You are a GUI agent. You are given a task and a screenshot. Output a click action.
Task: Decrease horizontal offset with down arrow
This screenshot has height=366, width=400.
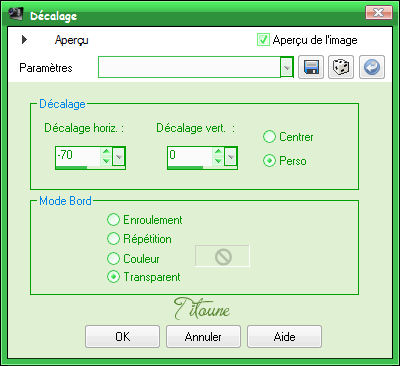(x=106, y=161)
